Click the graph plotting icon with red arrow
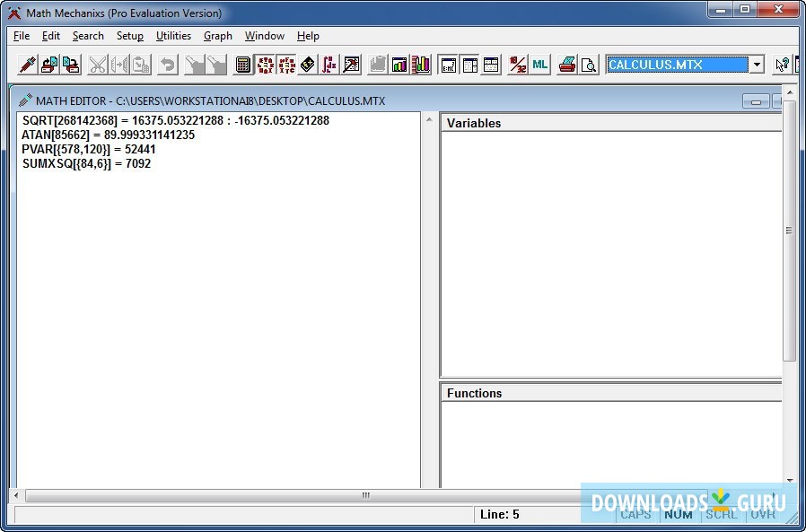 point(351,65)
